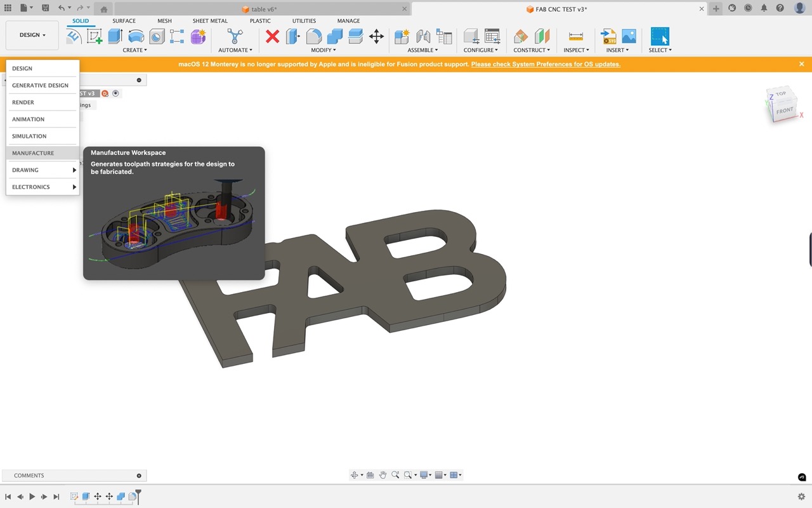Image resolution: width=812 pixels, height=508 pixels.
Task: Expand the MODIFY dropdown menu
Action: coord(324,50)
